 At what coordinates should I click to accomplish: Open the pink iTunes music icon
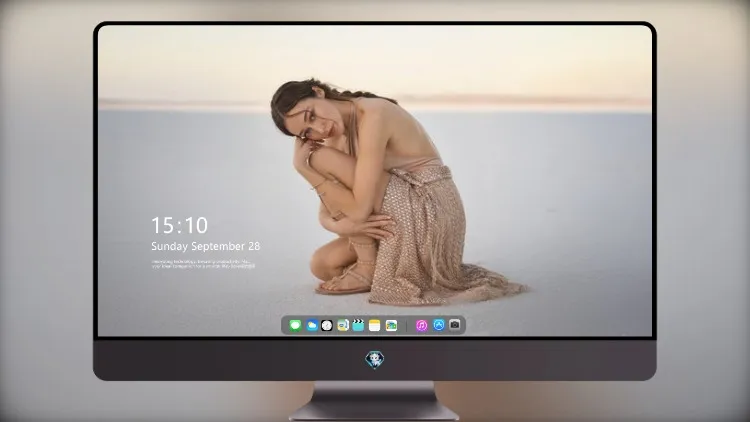421,326
